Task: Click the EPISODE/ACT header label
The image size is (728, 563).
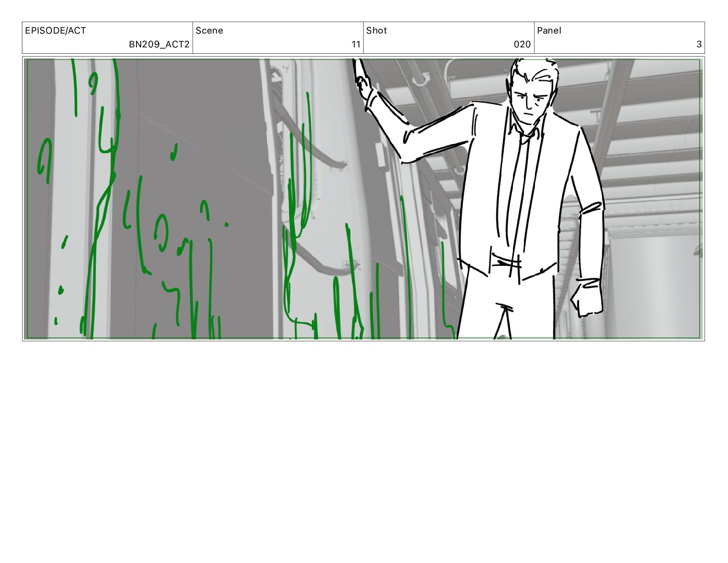Action: (55, 31)
